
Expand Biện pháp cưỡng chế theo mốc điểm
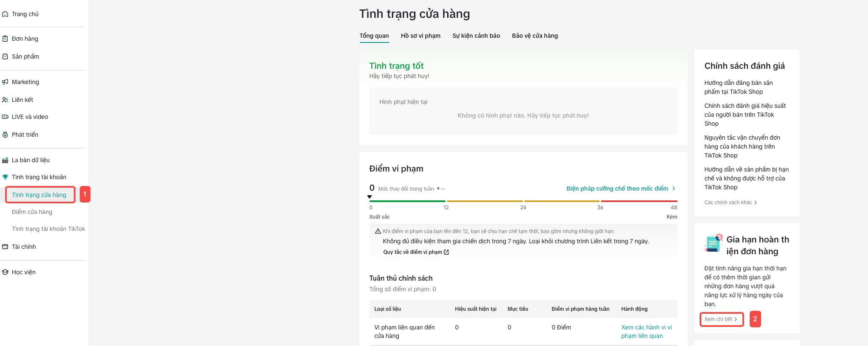[x=621, y=188]
